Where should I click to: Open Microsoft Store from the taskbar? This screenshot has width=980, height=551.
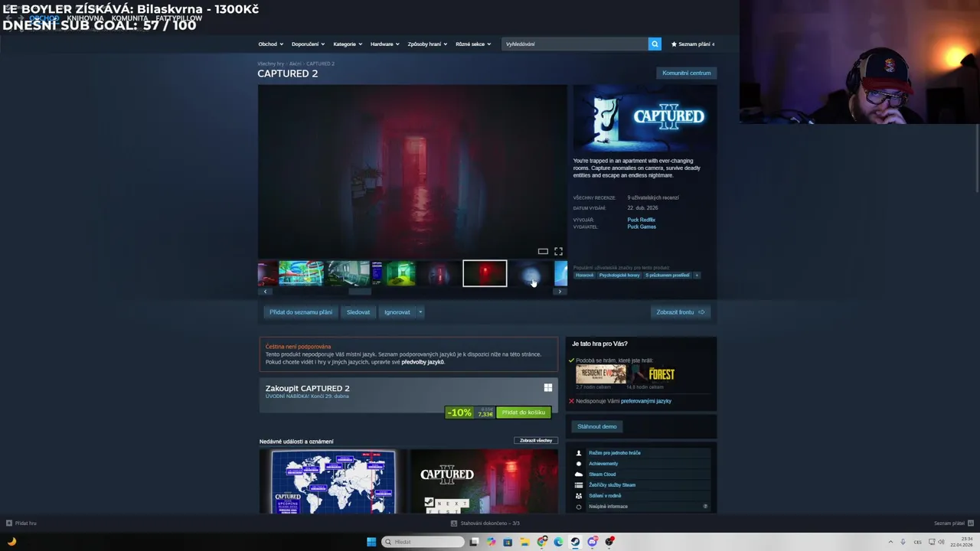tap(508, 542)
